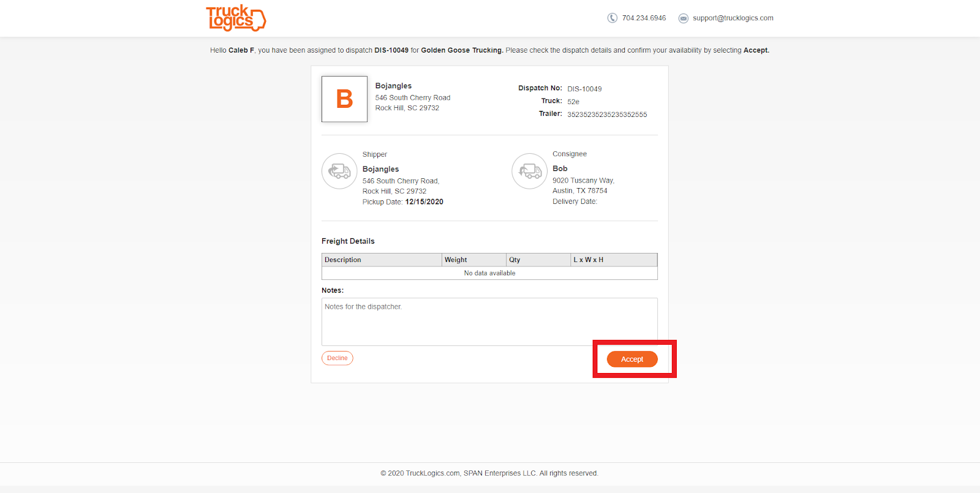Screen dimensions: 980x493
Task: Click the Consignee truck icon
Action: click(x=530, y=171)
